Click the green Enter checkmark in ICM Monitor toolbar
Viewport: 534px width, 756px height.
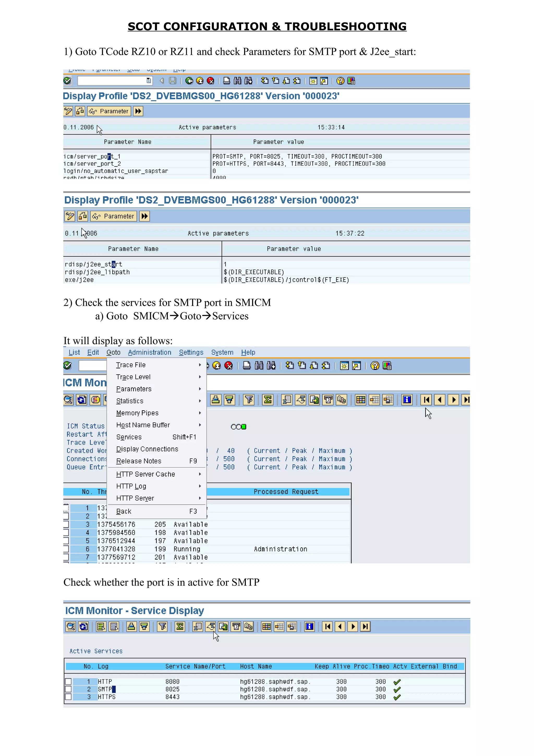[68, 365]
